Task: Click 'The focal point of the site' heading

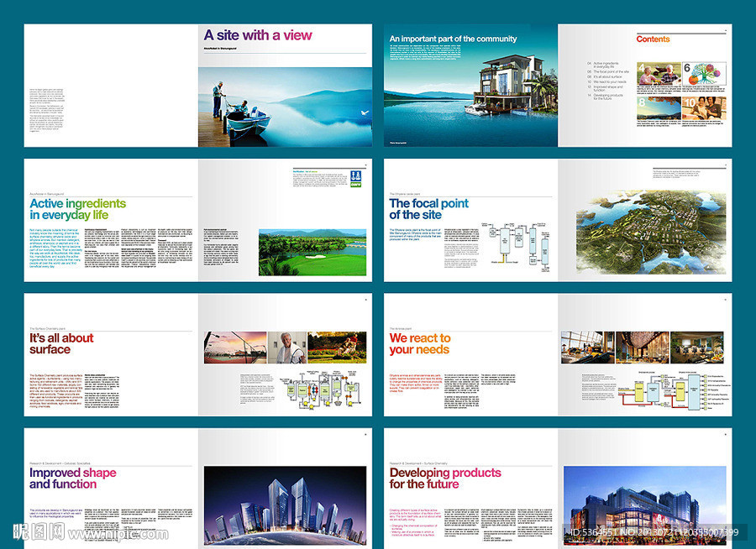Action: coord(428,209)
